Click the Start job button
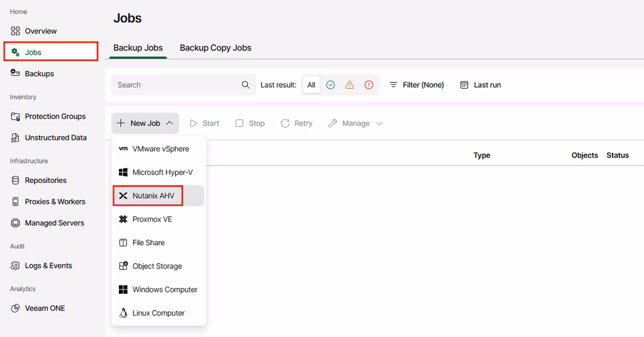This screenshot has height=337, width=644. pyautogui.click(x=204, y=123)
